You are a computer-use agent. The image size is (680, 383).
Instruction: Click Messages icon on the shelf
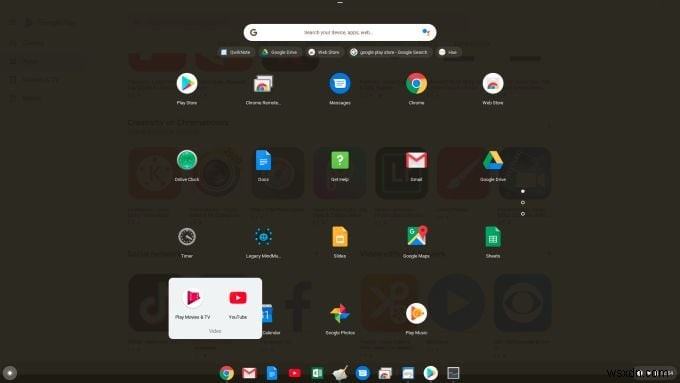[363, 373]
